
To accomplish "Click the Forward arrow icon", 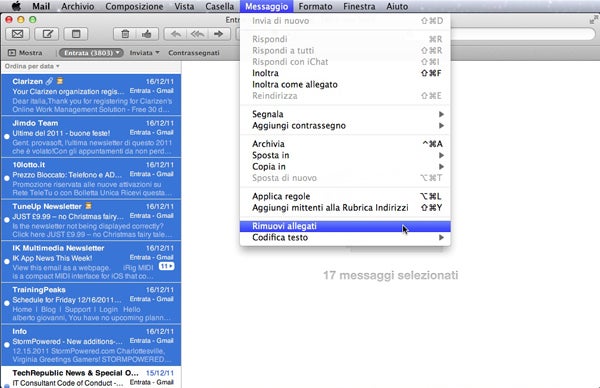I will click(219, 34).
